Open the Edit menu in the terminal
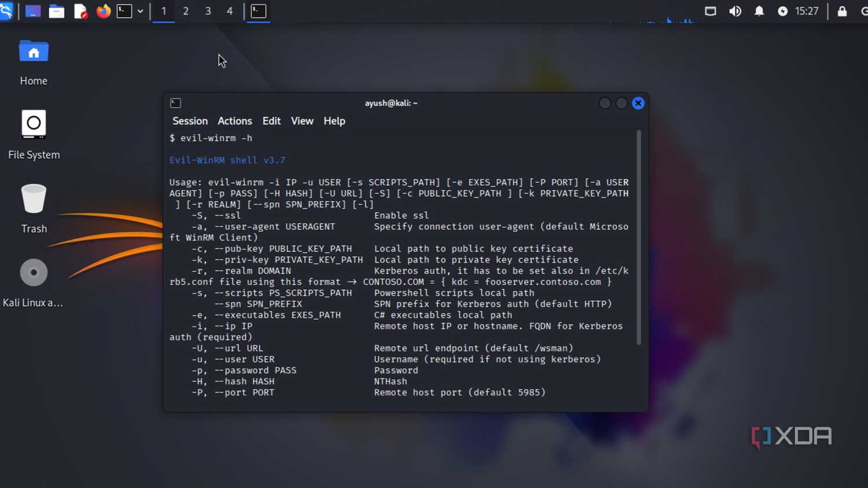 pos(271,121)
